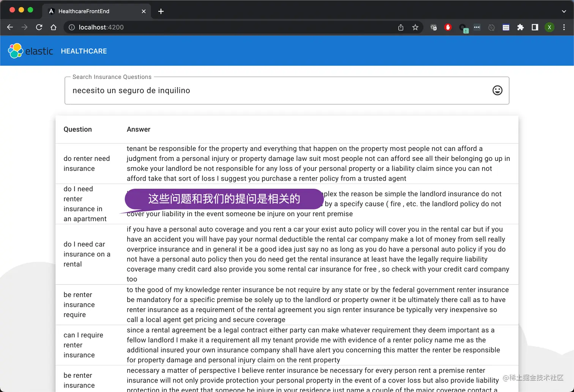The width and height of the screenshot is (574, 392).
Task: Click the translate extension icon near star
Action: [434, 27]
